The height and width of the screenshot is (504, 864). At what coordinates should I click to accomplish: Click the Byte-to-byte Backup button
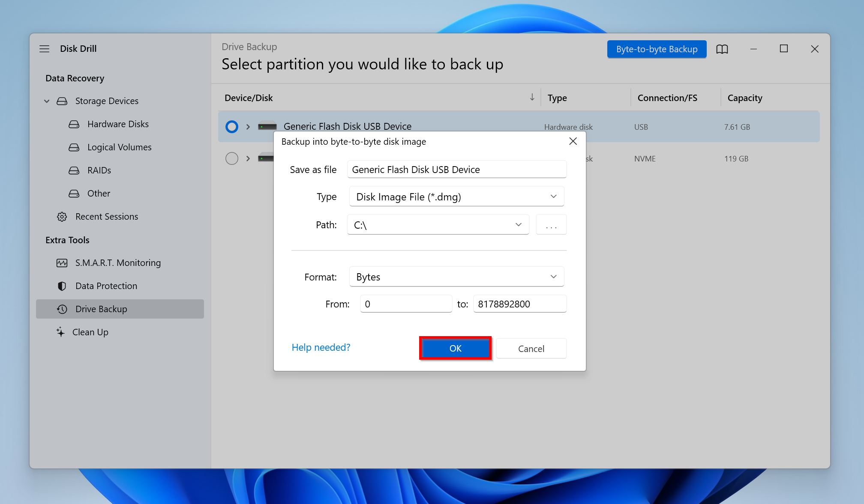657,48
